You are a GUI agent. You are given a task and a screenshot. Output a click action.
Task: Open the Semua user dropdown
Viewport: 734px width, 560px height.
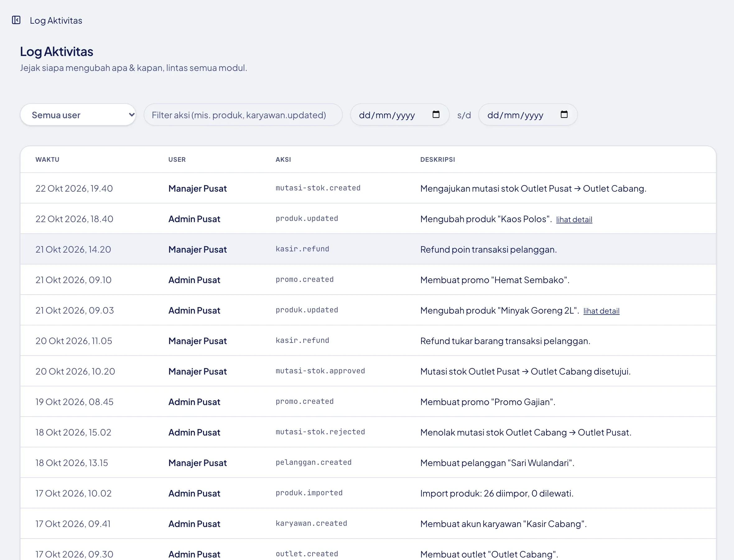78,115
